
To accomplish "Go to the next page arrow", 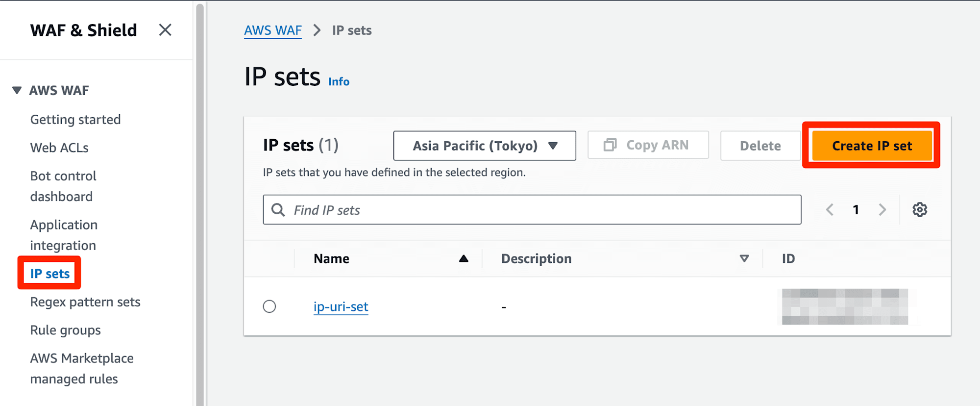I will [882, 210].
